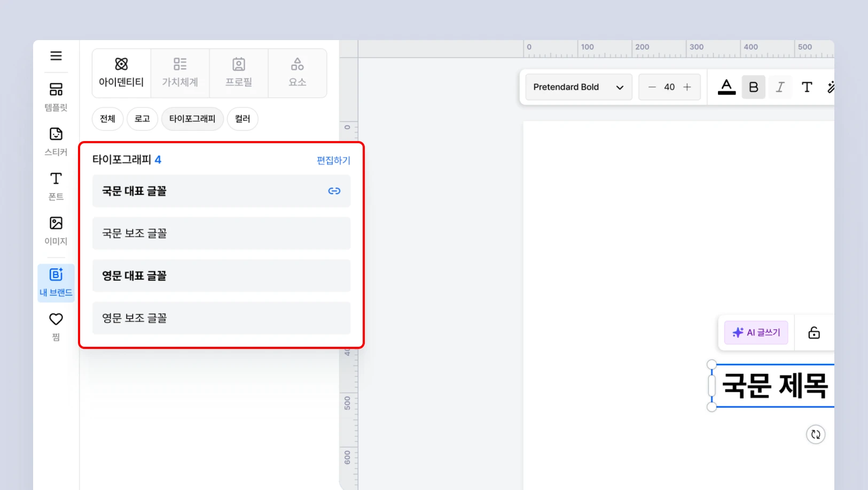Screen dimensions: 868x490
Task: Switch to the 요소 tab
Action: [298, 73]
